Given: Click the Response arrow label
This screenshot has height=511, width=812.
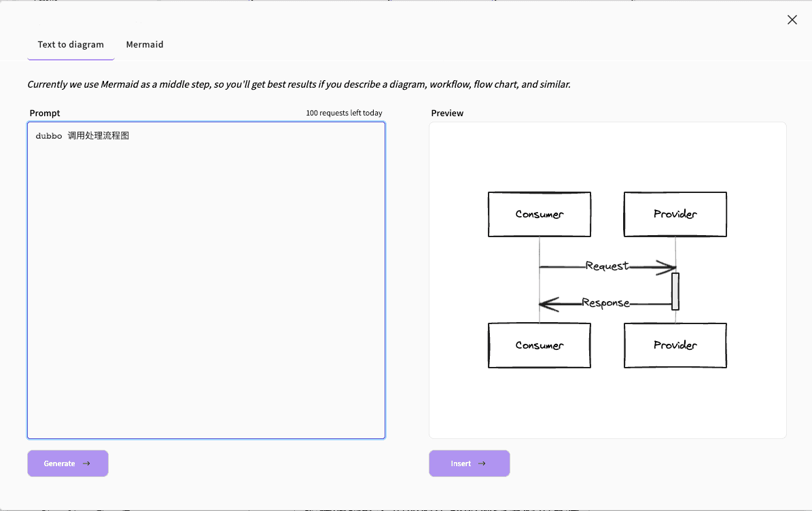Looking at the screenshot, I should tap(605, 302).
